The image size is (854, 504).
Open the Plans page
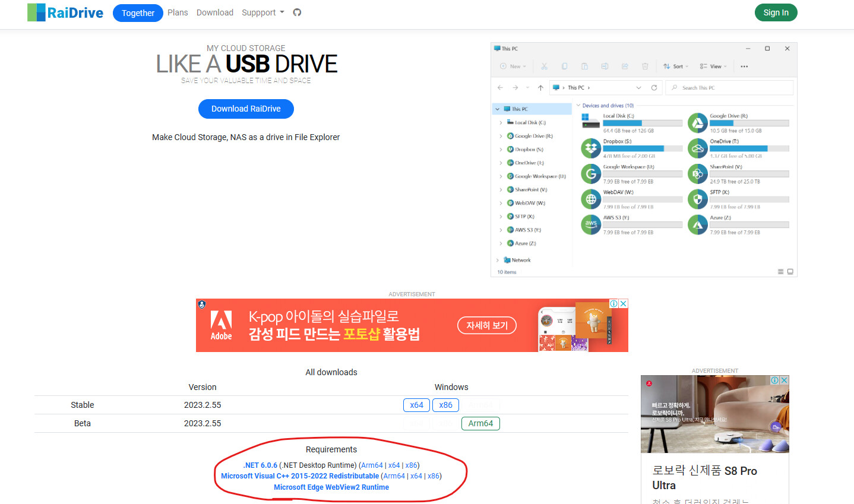coord(178,12)
